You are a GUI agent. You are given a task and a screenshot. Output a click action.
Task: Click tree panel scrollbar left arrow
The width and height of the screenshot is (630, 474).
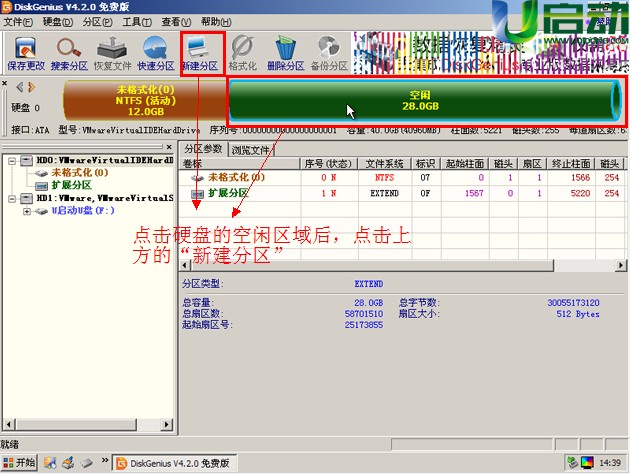(x=9, y=424)
